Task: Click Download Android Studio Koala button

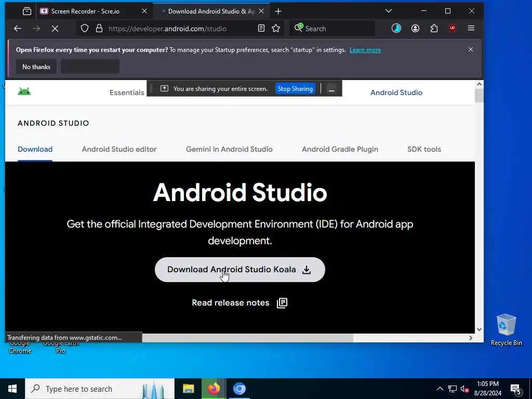Action: coord(240,270)
